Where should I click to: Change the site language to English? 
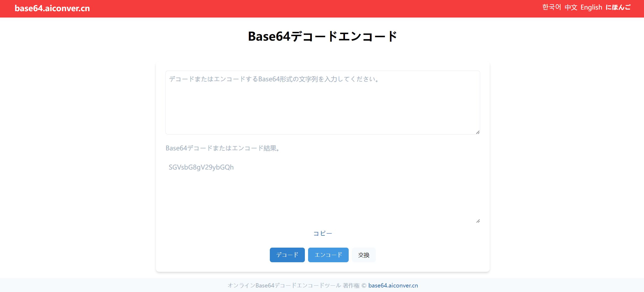591,7
